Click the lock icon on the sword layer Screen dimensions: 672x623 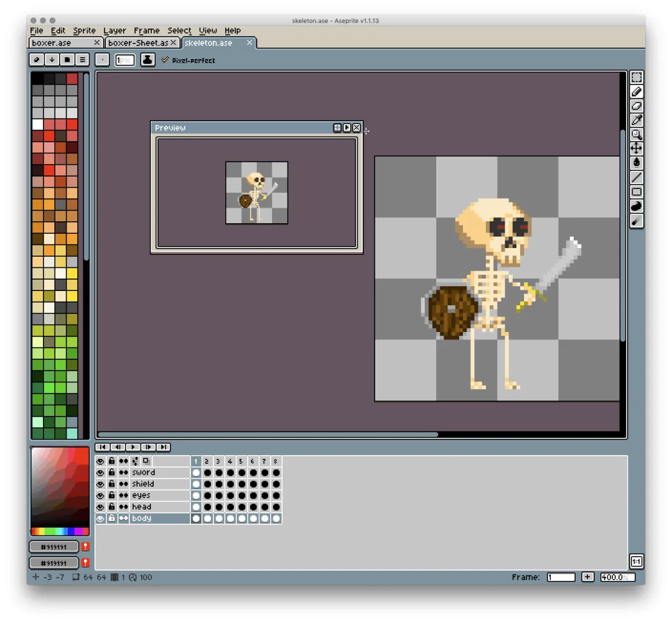click(x=111, y=473)
